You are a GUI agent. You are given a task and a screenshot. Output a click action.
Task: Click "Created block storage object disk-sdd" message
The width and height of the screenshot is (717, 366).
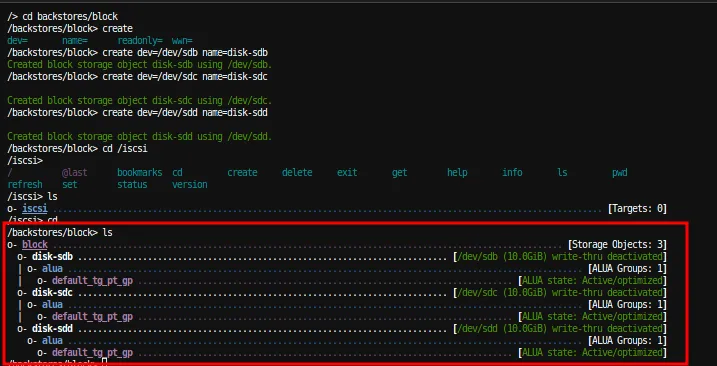click(139, 136)
